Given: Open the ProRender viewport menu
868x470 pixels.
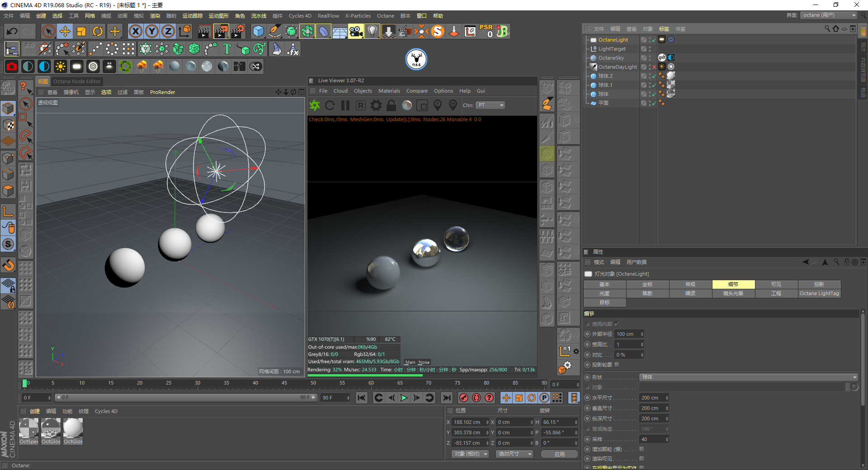Looking at the screenshot, I should pos(163,92).
